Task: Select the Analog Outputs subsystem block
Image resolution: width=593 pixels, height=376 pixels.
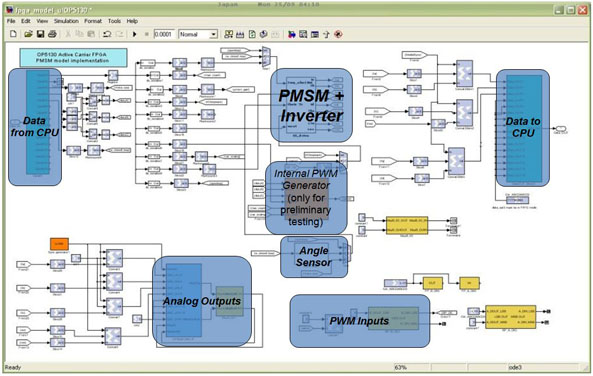Action: [202, 301]
